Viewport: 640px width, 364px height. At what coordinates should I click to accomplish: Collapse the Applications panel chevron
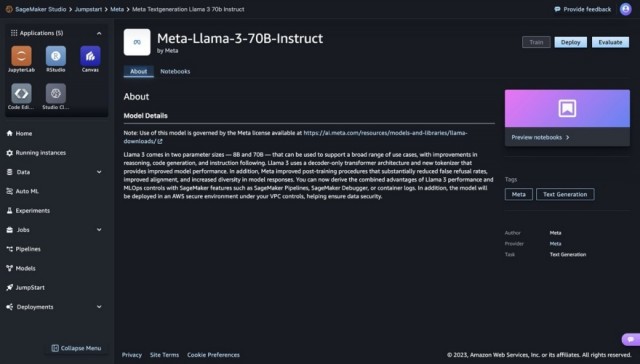coord(99,33)
